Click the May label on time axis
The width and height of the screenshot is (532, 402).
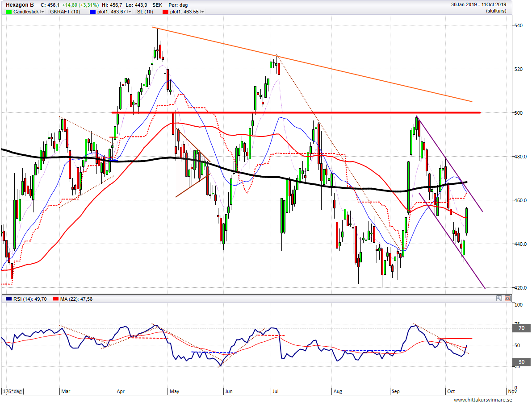(174, 391)
